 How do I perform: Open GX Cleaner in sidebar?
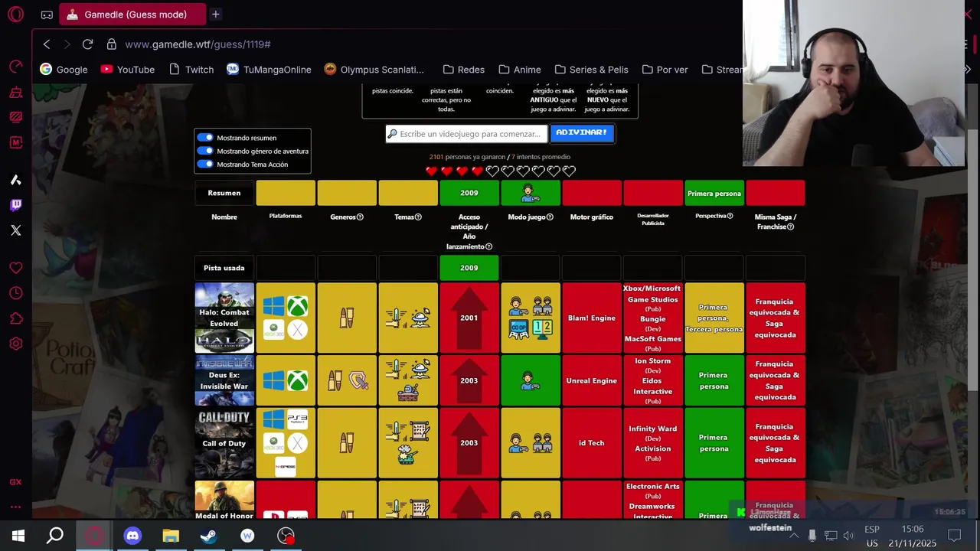[x=15, y=93]
